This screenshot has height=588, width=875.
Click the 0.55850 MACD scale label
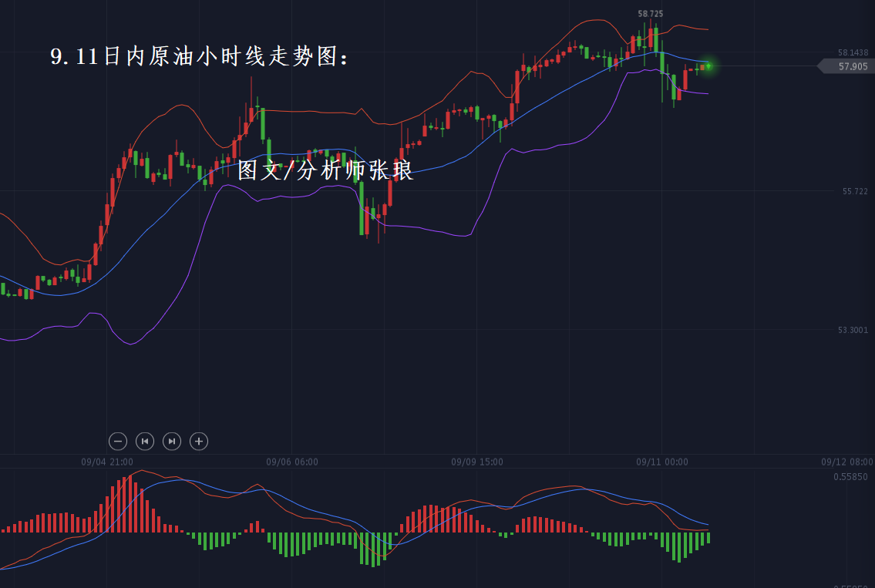click(x=850, y=477)
